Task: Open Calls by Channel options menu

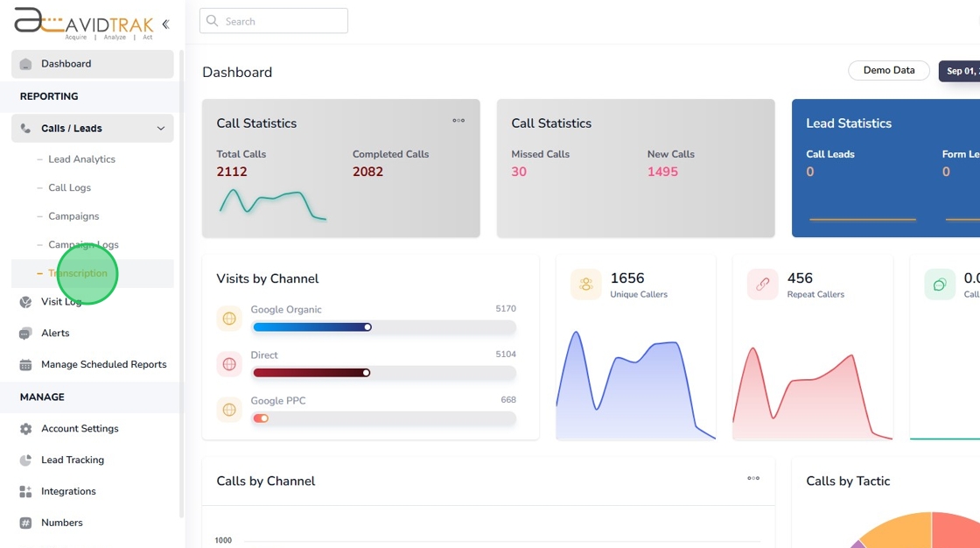Action: (x=753, y=478)
